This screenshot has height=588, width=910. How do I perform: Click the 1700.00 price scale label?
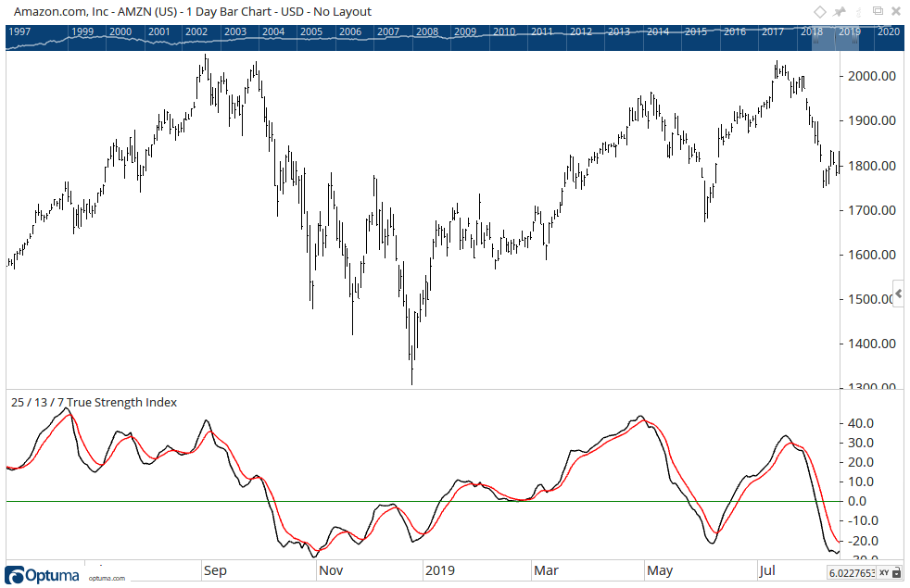click(x=872, y=210)
